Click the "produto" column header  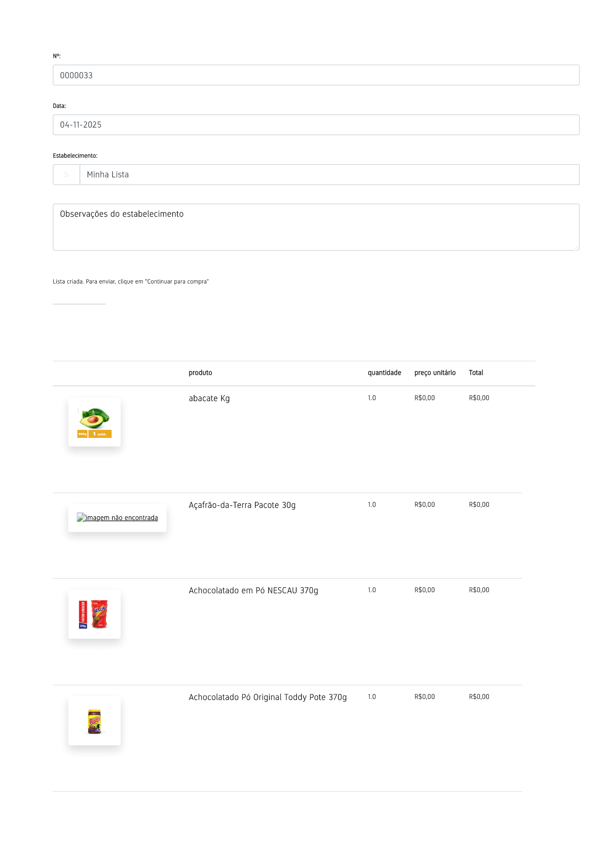coord(200,373)
